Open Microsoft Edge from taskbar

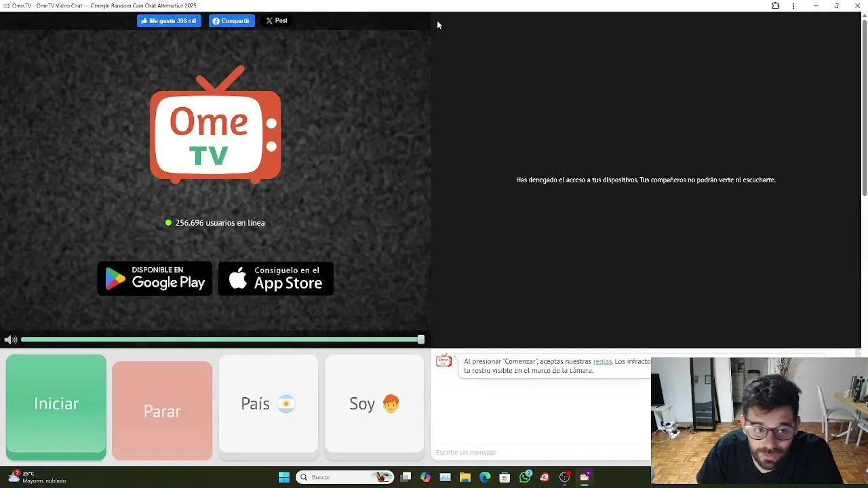pos(485,477)
